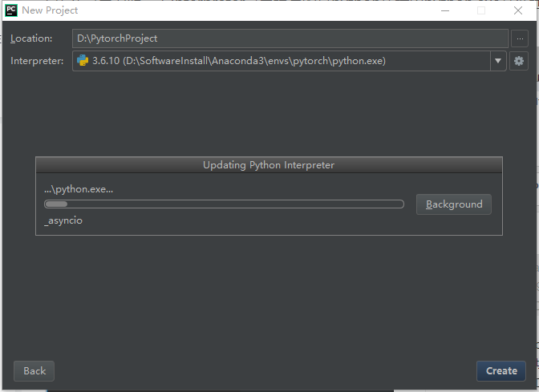
Task: Click the Python icon in the Interpreter combo box
Action: 83,60
